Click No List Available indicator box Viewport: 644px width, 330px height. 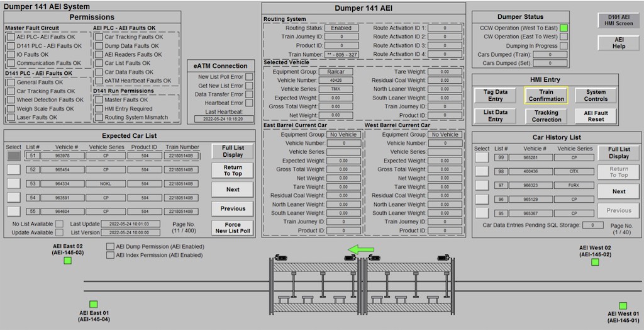coord(60,224)
